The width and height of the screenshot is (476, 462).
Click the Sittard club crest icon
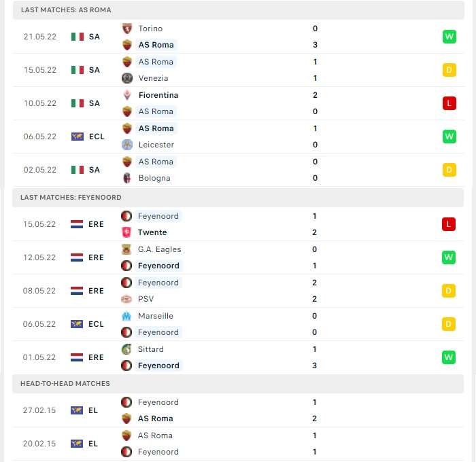click(x=126, y=349)
